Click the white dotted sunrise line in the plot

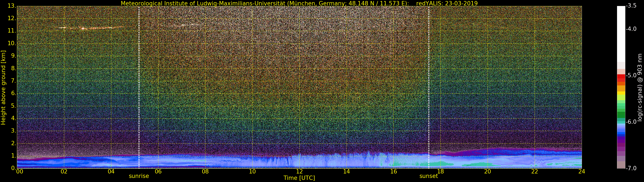click(139, 87)
